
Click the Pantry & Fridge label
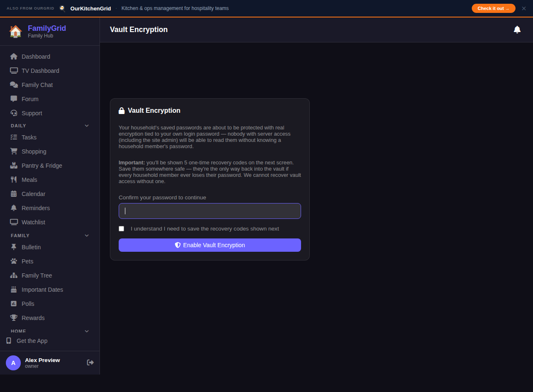click(x=42, y=166)
